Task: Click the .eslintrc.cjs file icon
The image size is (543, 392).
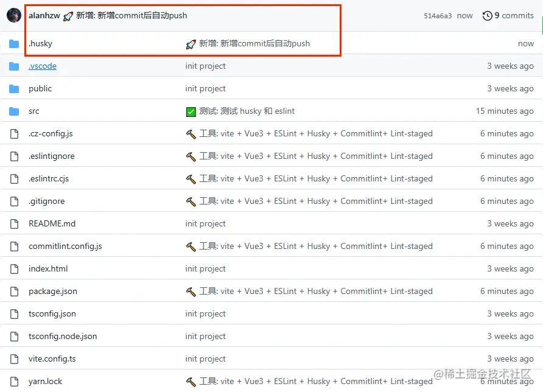Action: click(x=14, y=179)
